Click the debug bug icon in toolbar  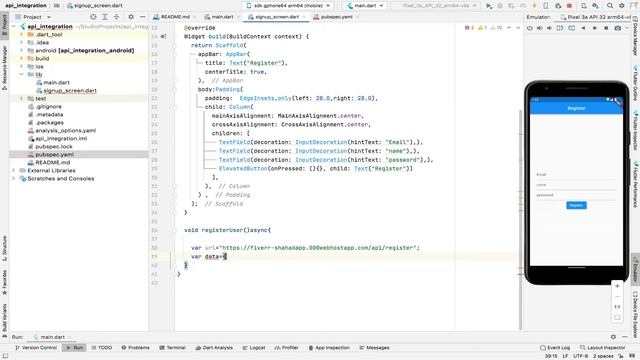pyautogui.click(x=500, y=6)
